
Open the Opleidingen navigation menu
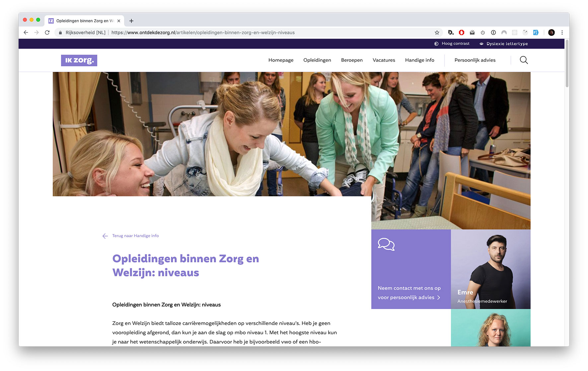[x=317, y=60]
